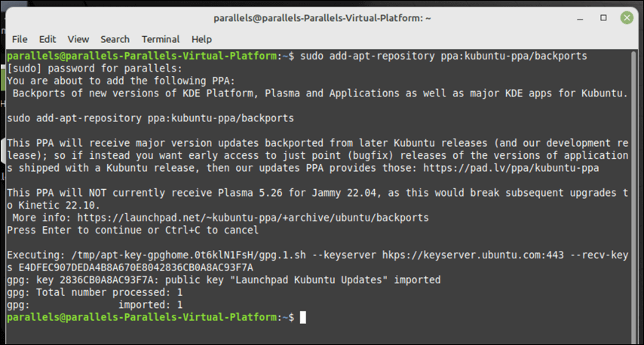This screenshot has width=644, height=345.
Task: Open the File menu
Action: (20, 39)
